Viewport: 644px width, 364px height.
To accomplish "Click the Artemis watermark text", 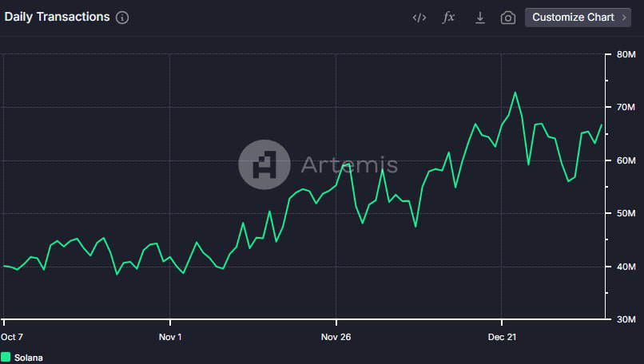I will click(348, 165).
